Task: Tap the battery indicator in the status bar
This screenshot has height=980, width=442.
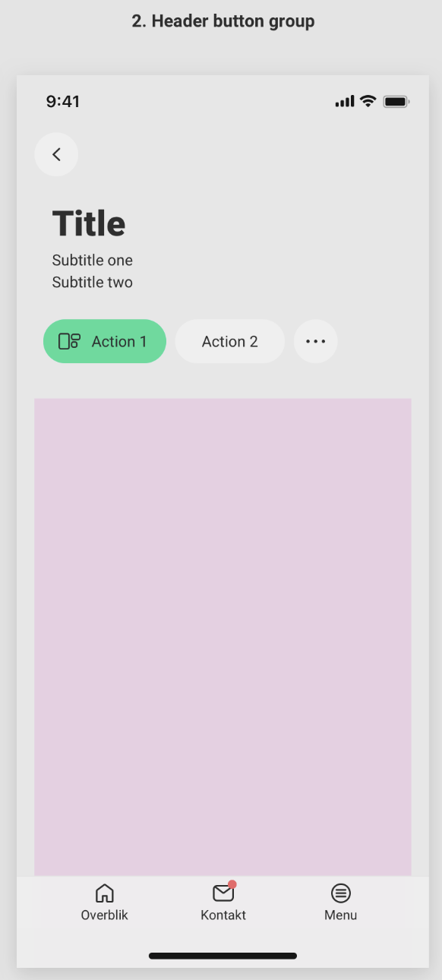Action: pyautogui.click(x=395, y=100)
